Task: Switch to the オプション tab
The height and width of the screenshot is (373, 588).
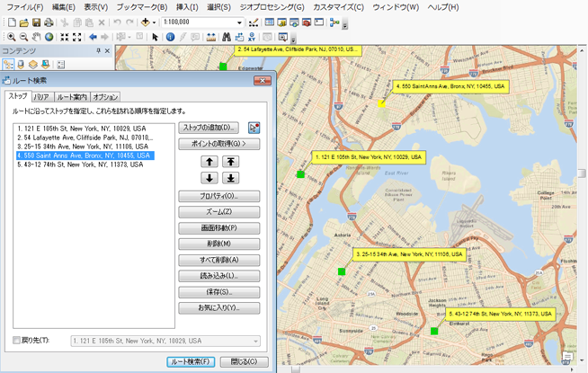Action: pyautogui.click(x=105, y=96)
